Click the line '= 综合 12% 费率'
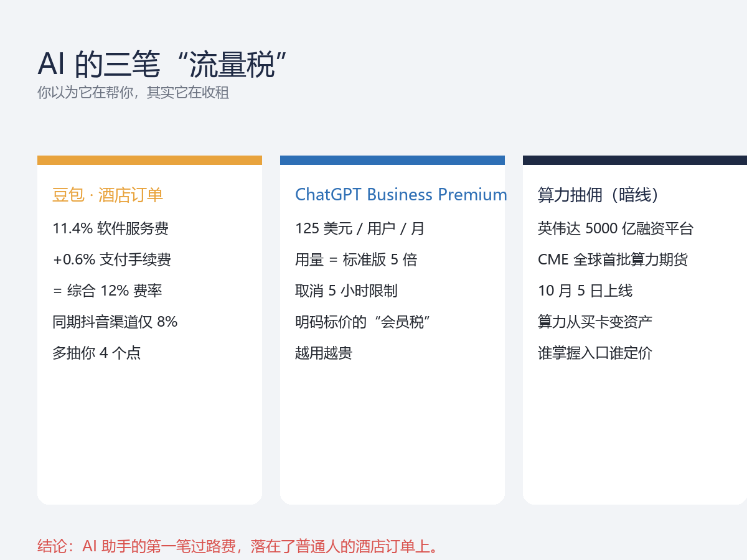This screenshot has width=747, height=560. pyautogui.click(x=107, y=291)
